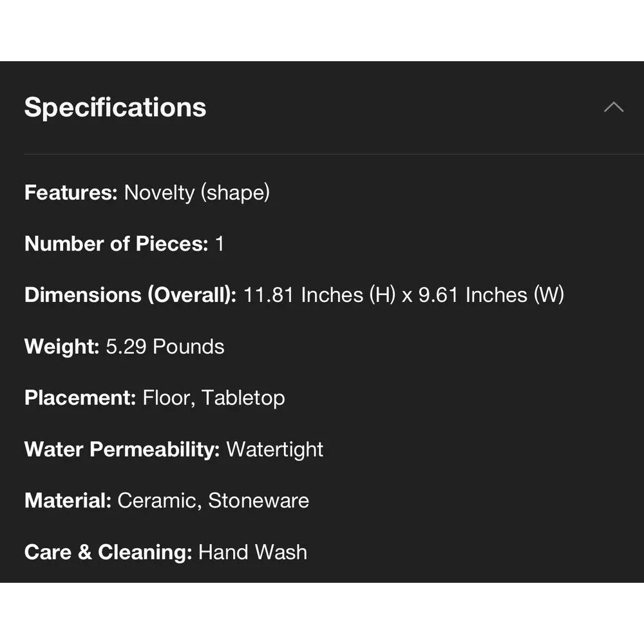Click the 11.81 Inches (H) height value
Viewport: 644px width, 644px height.
coord(319,295)
